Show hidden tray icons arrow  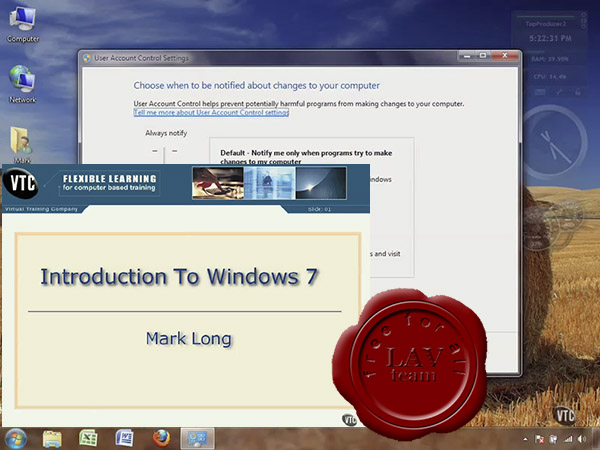[525, 439]
